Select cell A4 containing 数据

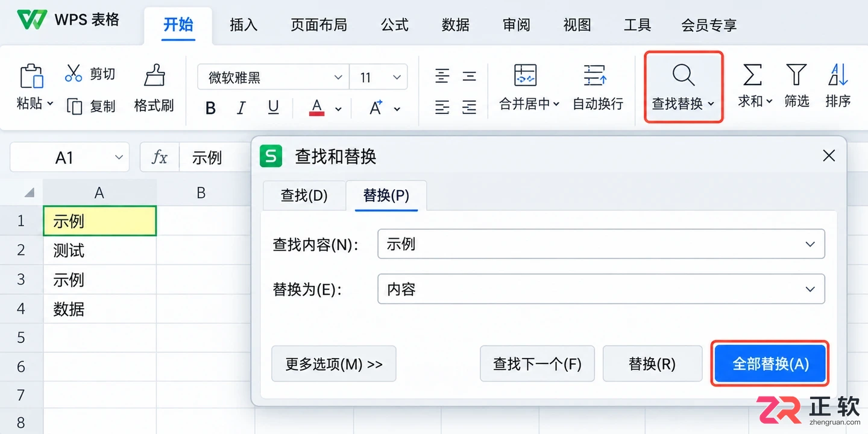[99, 309]
